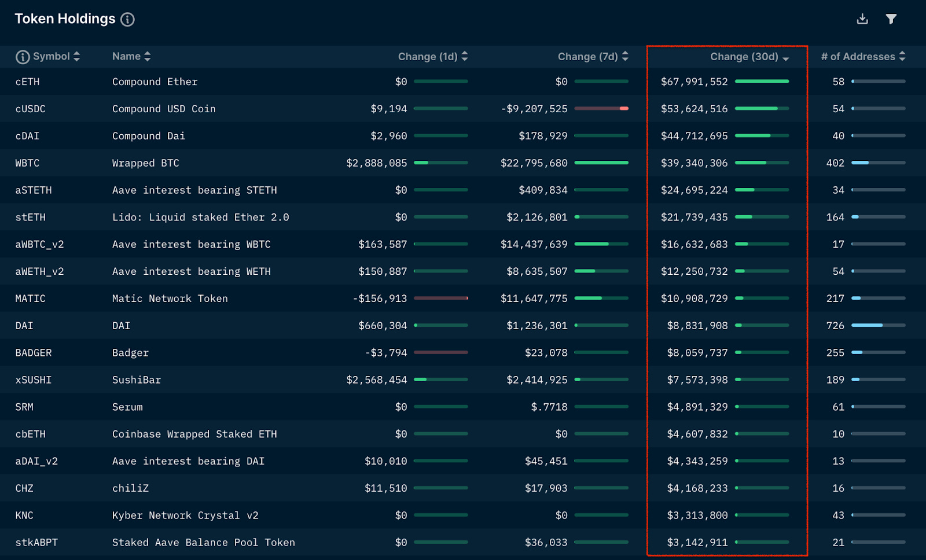The height and width of the screenshot is (560, 926).
Task: Click the CHZ symbol
Action: (24, 488)
